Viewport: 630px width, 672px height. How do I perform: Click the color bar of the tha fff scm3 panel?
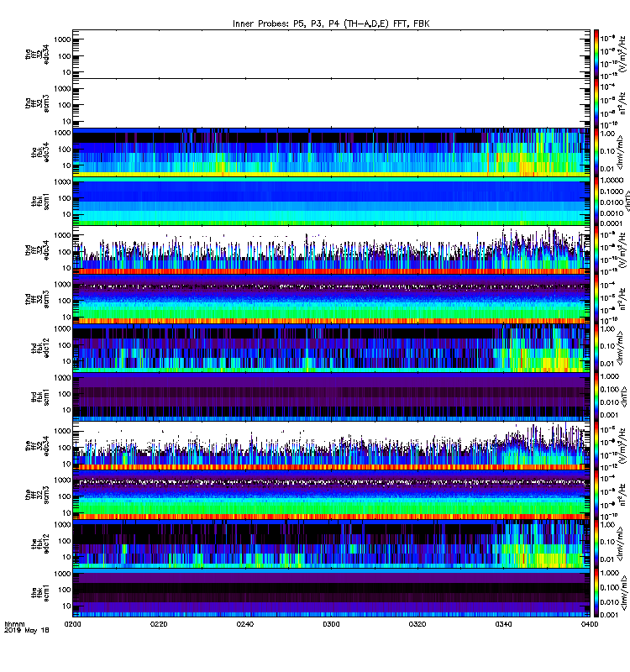click(x=596, y=103)
